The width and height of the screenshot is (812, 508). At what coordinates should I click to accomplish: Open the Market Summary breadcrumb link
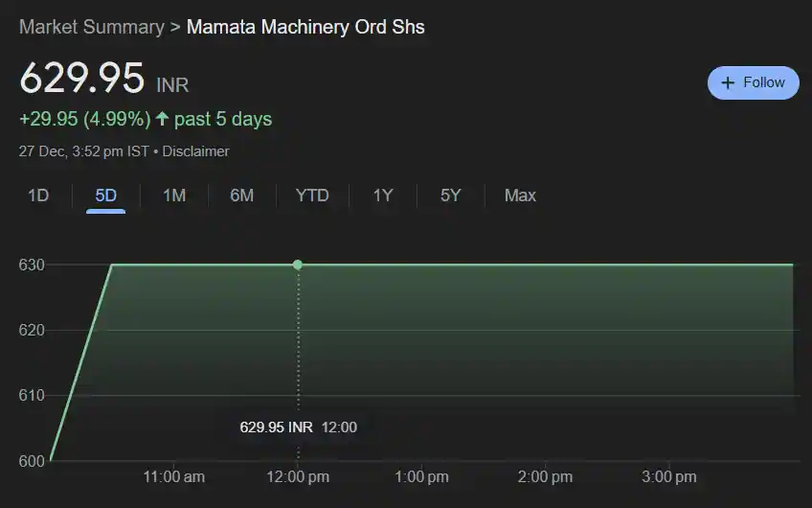coord(92,27)
